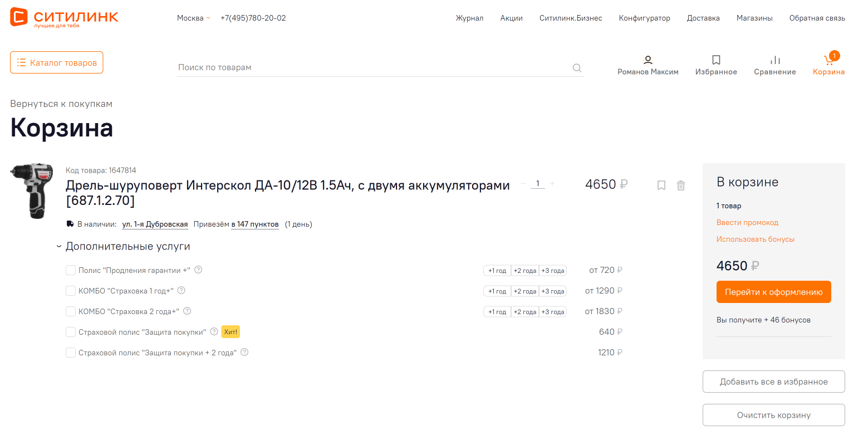Click help icon next to КОМБО "Страховка 1 год+"
The width and height of the screenshot is (868, 435).
coord(181,290)
